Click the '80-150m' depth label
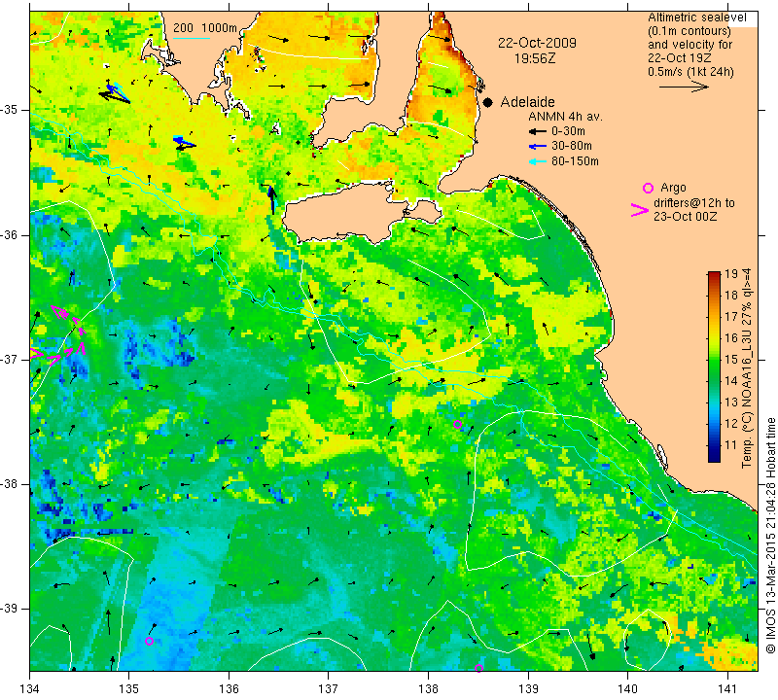The width and height of the screenshot is (778, 700). [x=575, y=161]
